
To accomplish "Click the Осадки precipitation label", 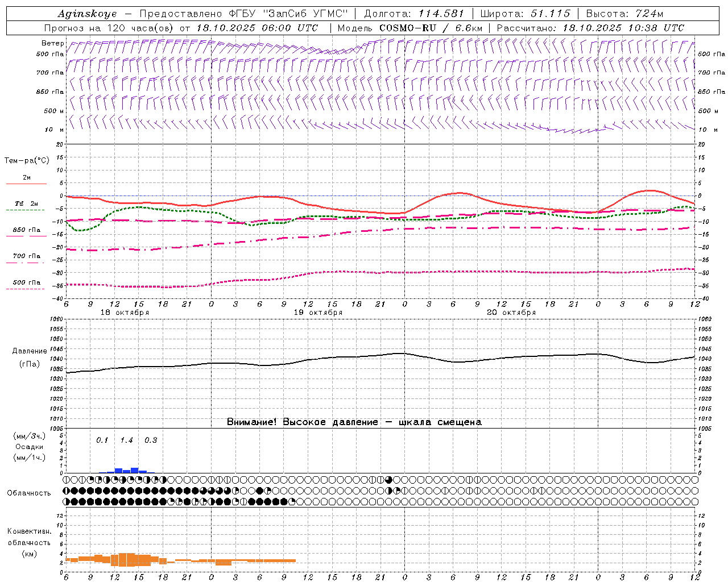I will [x=29, y=447].
